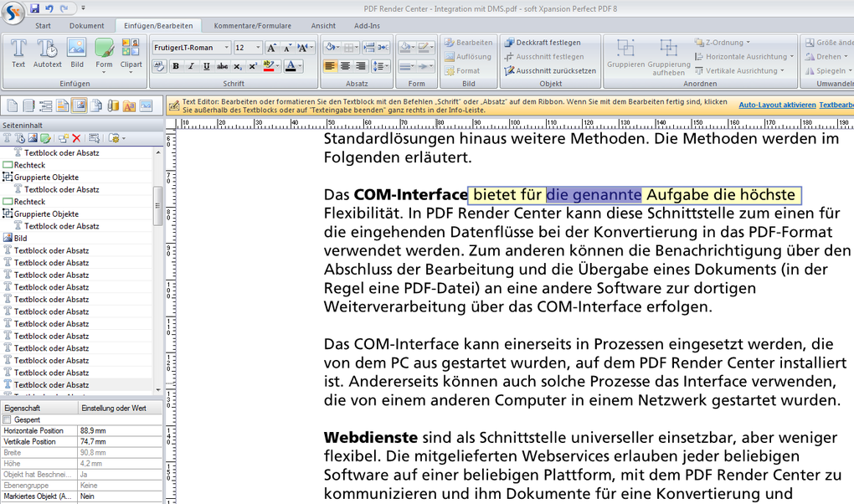Screen dimensions: 854x504
Task: Open the Ansicht tab
Action: pos(323,26)
